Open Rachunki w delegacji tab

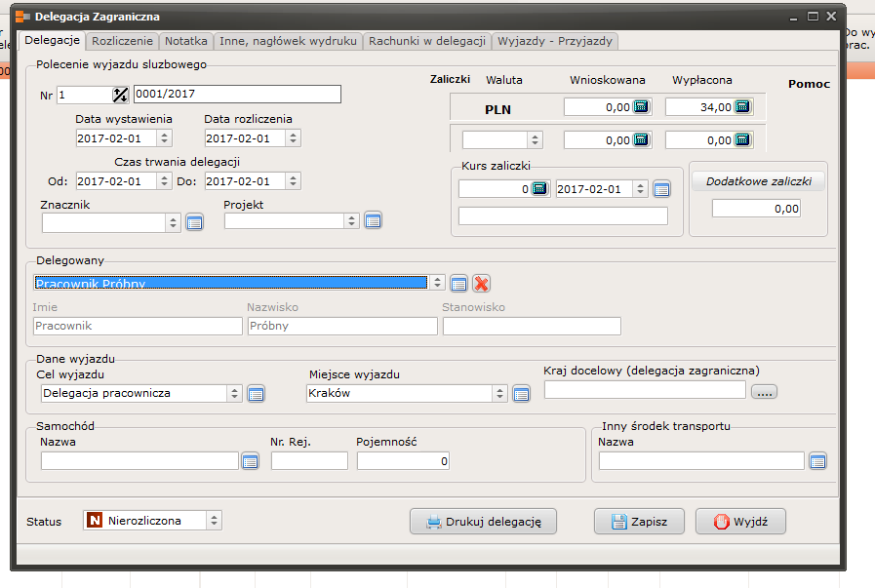[427, 41]
